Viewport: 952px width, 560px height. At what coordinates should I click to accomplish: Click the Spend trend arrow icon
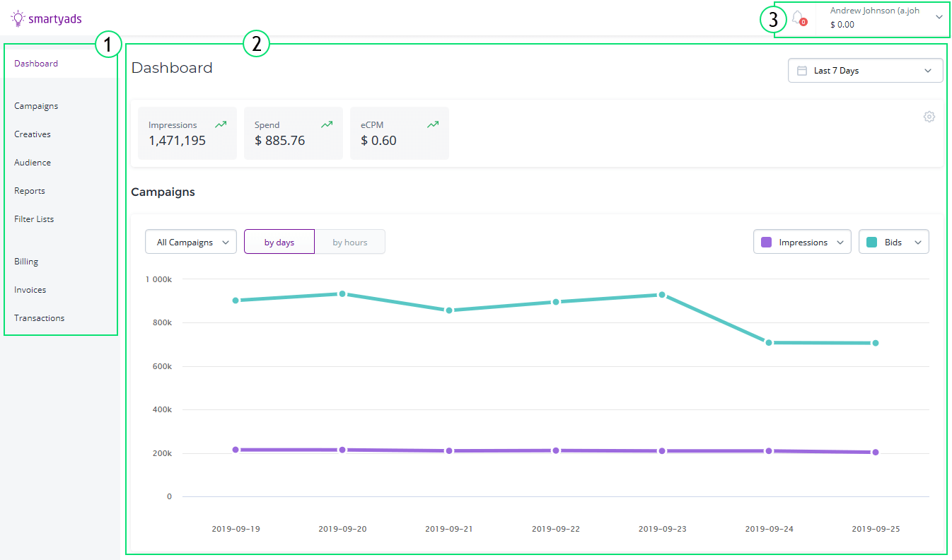[326, 124]
